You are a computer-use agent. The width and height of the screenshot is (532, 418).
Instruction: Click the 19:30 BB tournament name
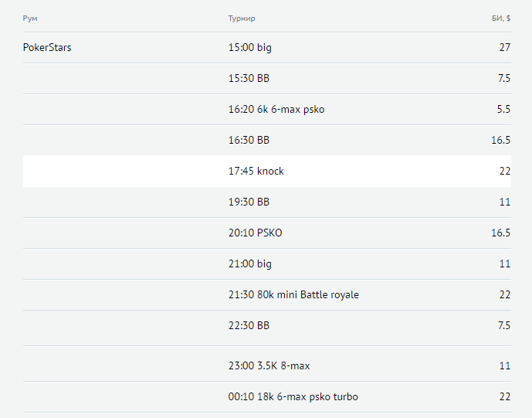pos(249,202)
